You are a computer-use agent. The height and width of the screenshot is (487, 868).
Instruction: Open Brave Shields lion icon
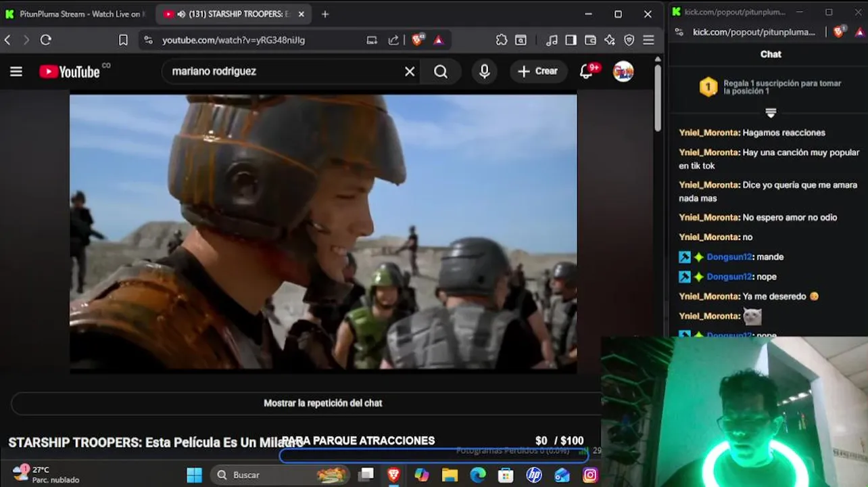coord(417,40)
